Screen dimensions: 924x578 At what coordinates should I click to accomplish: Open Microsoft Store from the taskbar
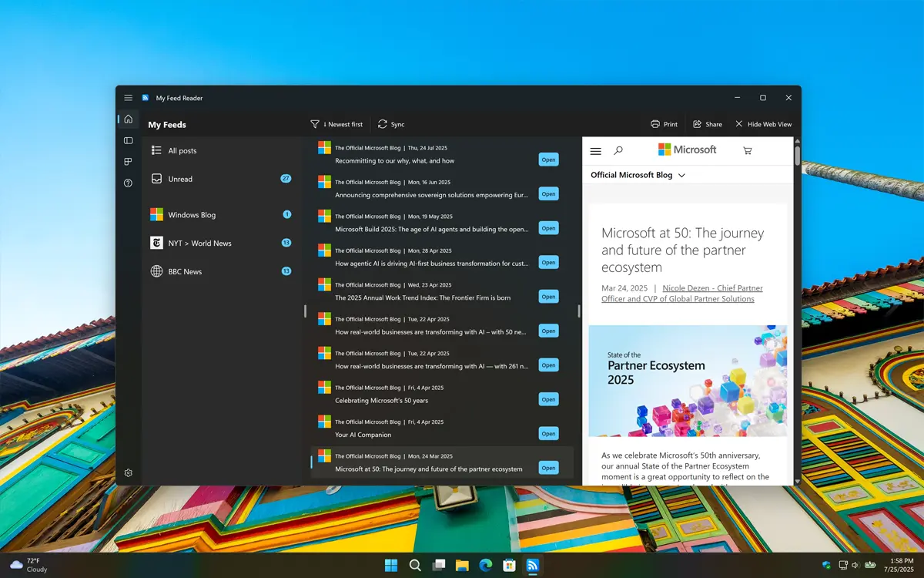pos(509,566)
